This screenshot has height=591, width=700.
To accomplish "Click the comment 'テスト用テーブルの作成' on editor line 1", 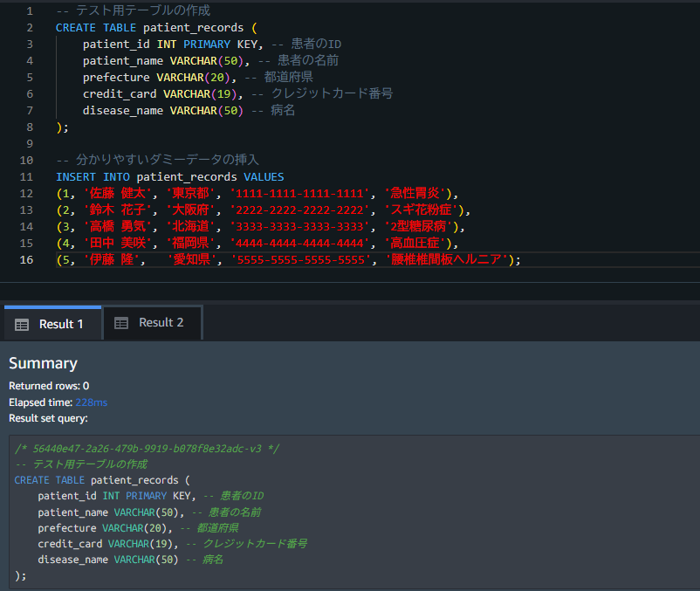I will tap(143, 10).
